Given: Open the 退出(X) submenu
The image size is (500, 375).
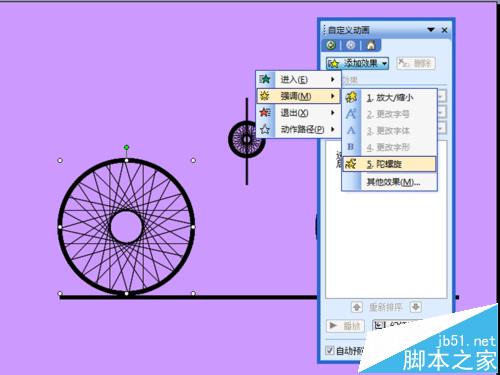Looking at the screenshot, I should [x=298, y=113].
